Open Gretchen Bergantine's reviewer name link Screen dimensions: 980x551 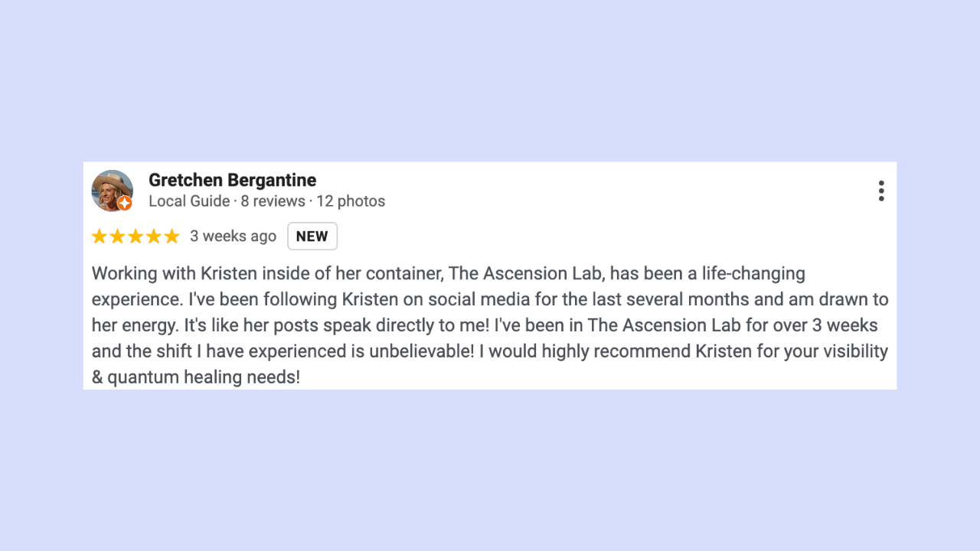pyautogui.click(x=232, y=180)
